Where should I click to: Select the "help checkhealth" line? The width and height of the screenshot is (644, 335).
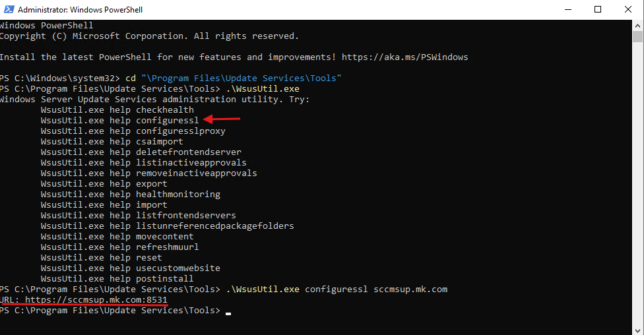tap(117, 110)
